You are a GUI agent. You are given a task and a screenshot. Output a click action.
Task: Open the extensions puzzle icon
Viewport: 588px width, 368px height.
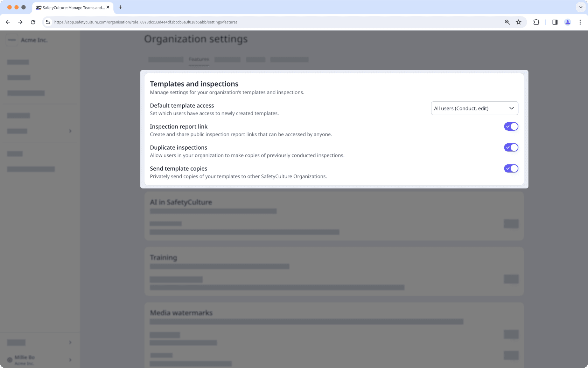click(536, 22)
